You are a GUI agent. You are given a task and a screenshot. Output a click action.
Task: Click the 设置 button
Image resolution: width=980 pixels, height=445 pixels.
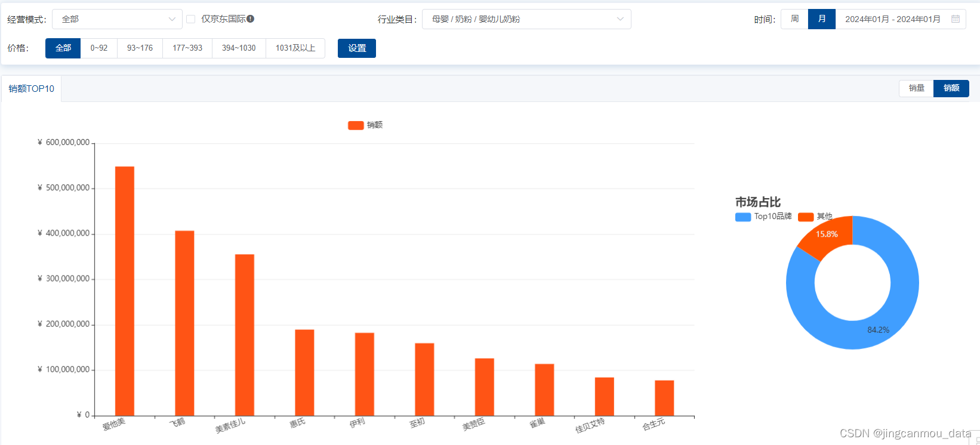pyautogui.click(x=357, y=48)
